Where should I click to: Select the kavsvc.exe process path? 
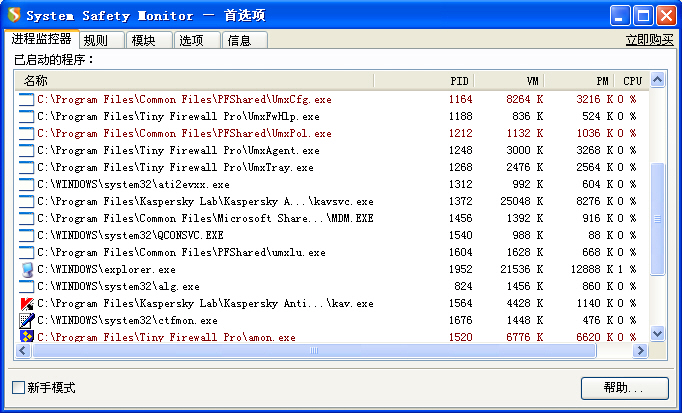coord(205,201)
